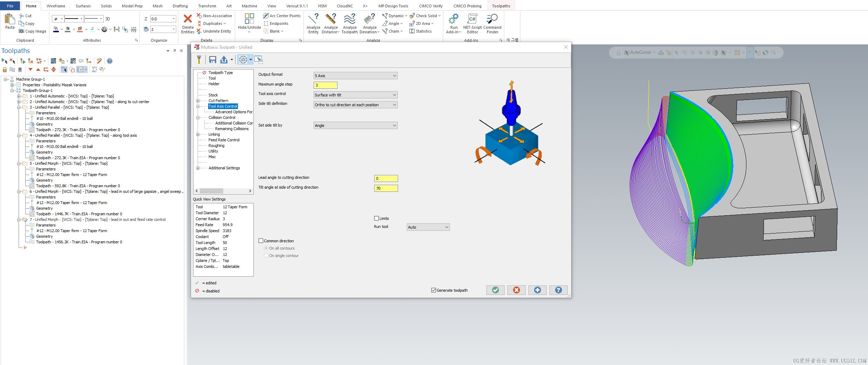Open the File menu
Screen dimensions: 868x365
tap(10, 6)
